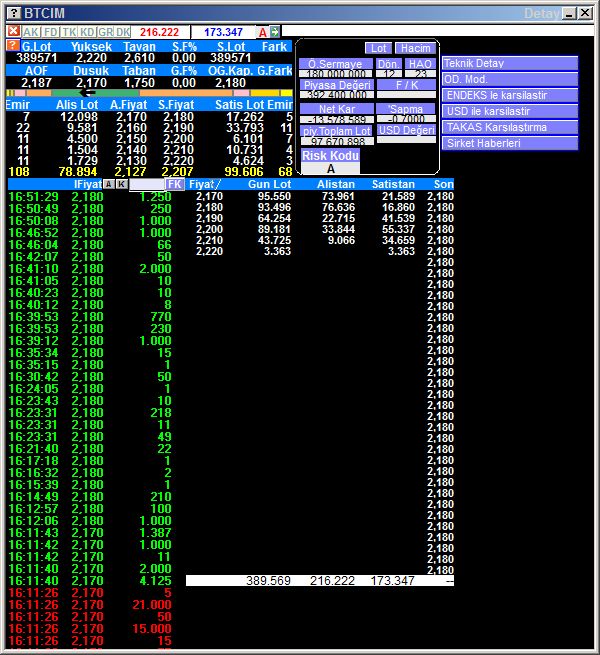Click the long orange segment of price bar
Image resolution: width=600 pixels, height=655 pixels.
187,93
